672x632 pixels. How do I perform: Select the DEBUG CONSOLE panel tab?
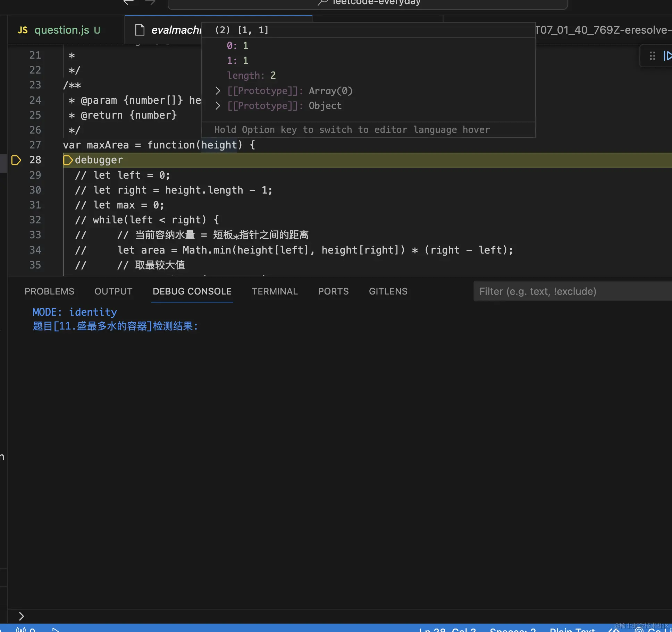[x=192, y=291]
